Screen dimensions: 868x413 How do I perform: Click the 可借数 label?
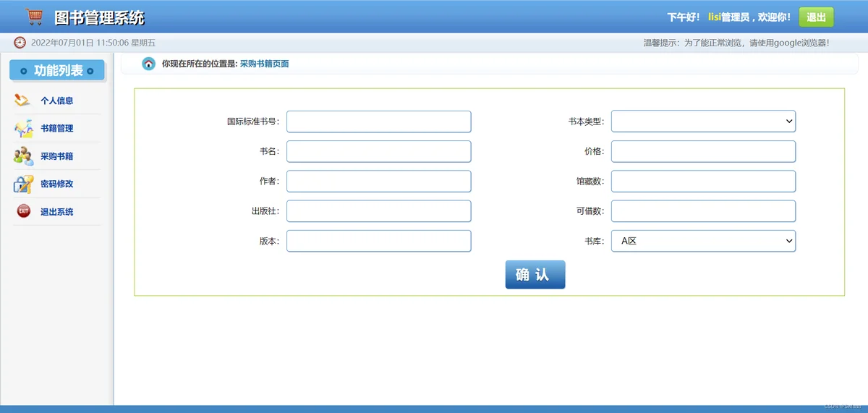tap(590, 211)
